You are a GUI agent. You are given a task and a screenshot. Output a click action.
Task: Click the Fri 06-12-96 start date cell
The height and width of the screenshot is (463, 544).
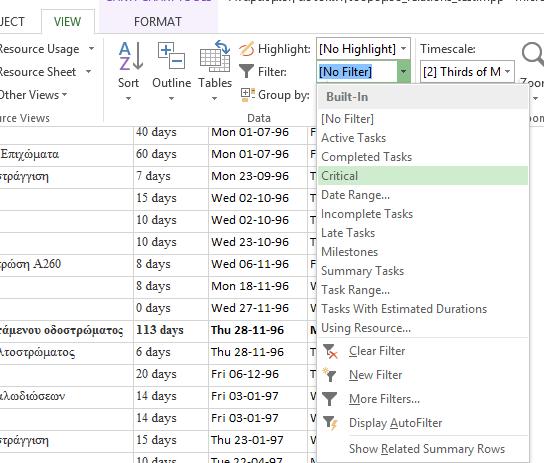(x=258, y=374)
